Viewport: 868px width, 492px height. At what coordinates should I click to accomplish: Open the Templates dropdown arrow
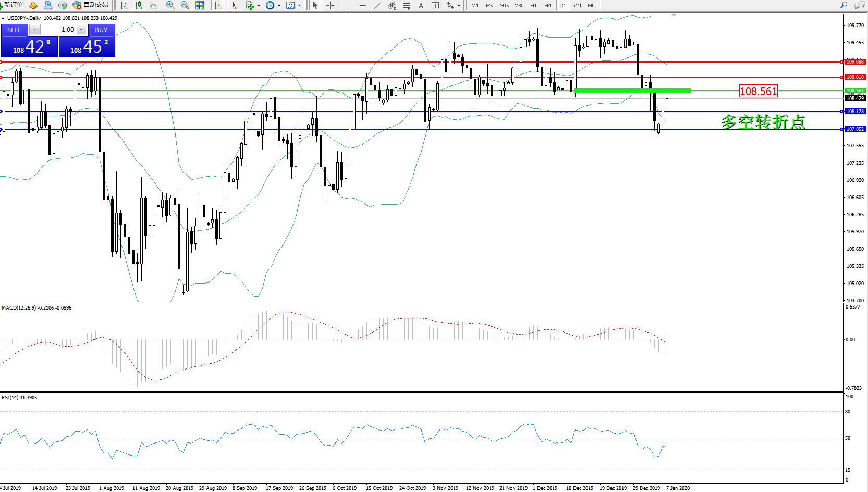click(300, 6)
